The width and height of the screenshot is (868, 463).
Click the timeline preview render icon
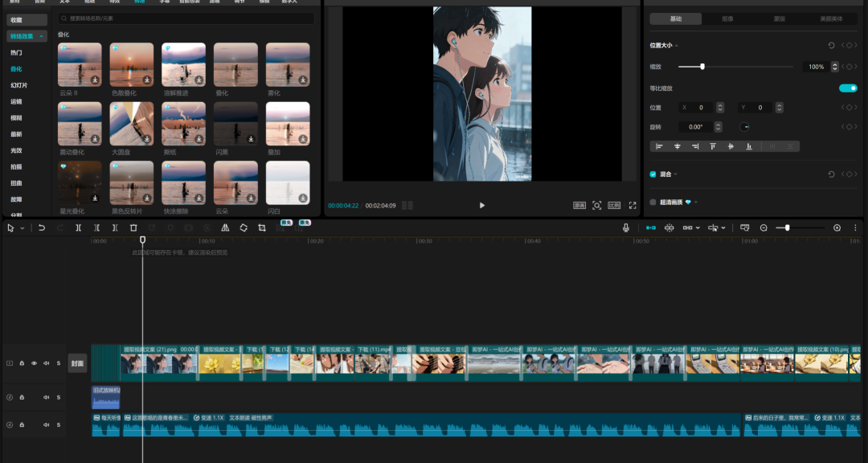click(745, 227)
